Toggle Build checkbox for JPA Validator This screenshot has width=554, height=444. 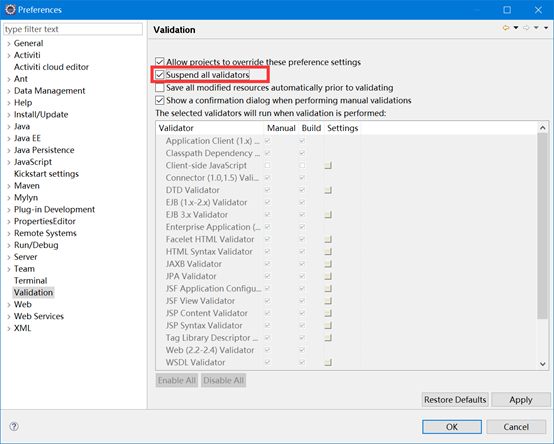click(302, 276)
